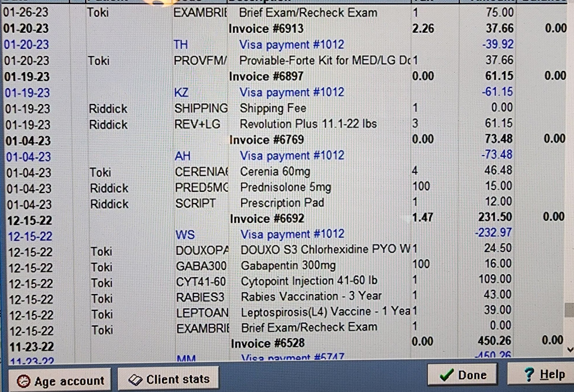
Task: Click the PRED5MG code cell
Action: pos(201,188)
